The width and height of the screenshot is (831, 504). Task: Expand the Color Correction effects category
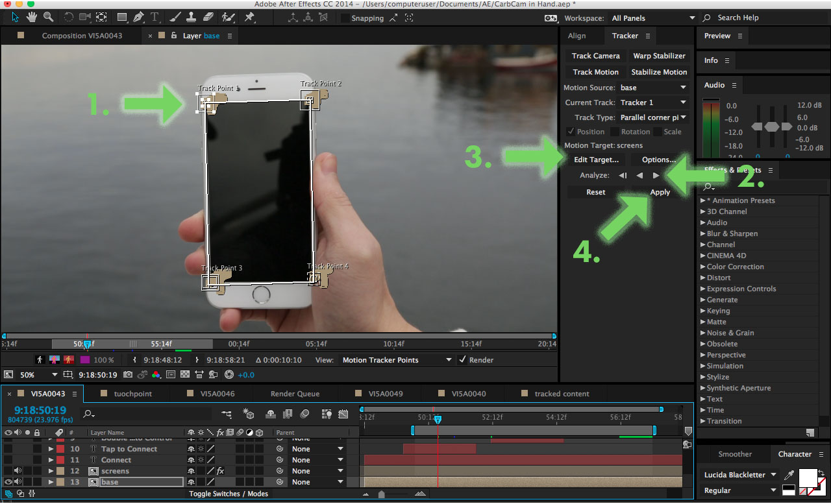[x=703, y=267]
